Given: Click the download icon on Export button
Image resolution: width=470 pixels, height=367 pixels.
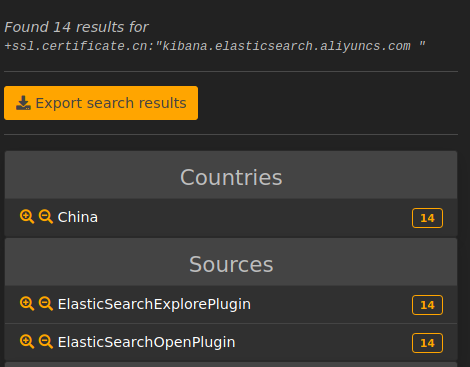Looking at the screenshot, I should (x=23, y=103).
